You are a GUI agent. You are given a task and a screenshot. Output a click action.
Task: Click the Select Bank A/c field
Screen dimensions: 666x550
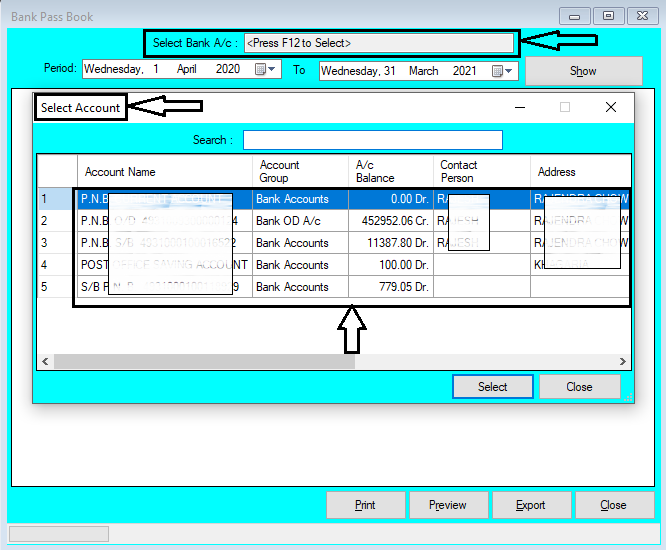(x=379, y=43)
